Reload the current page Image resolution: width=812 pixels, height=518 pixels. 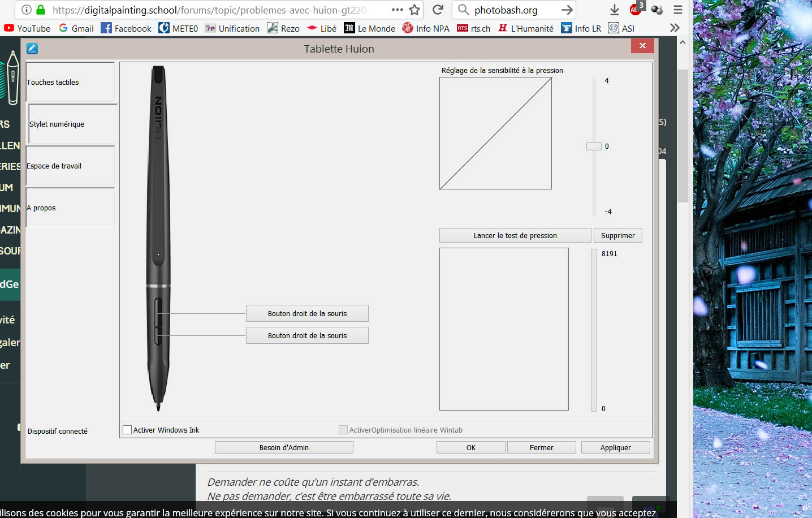coord(438,10)
